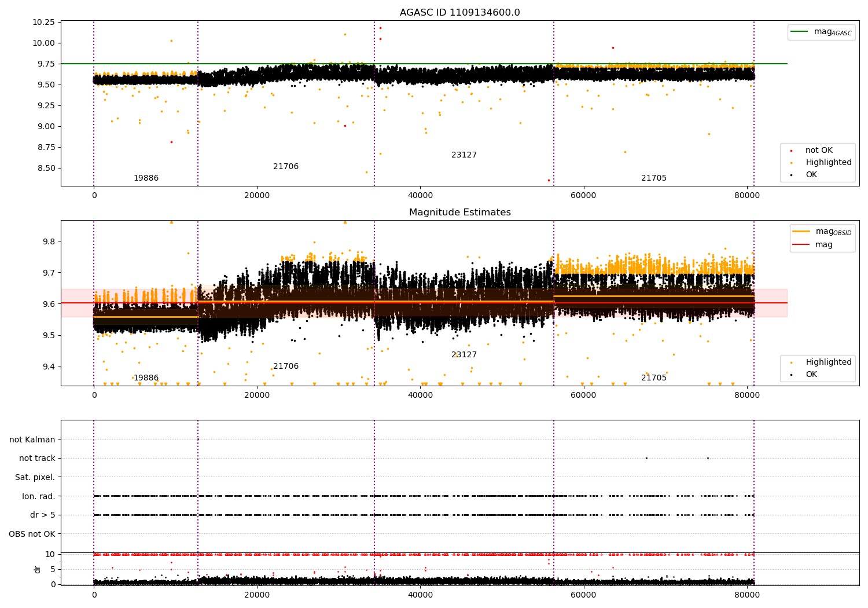Click the 20000 x-tick under the top plot
The height and width of the screenshot is (608, 868).
(x=257, y=196)
